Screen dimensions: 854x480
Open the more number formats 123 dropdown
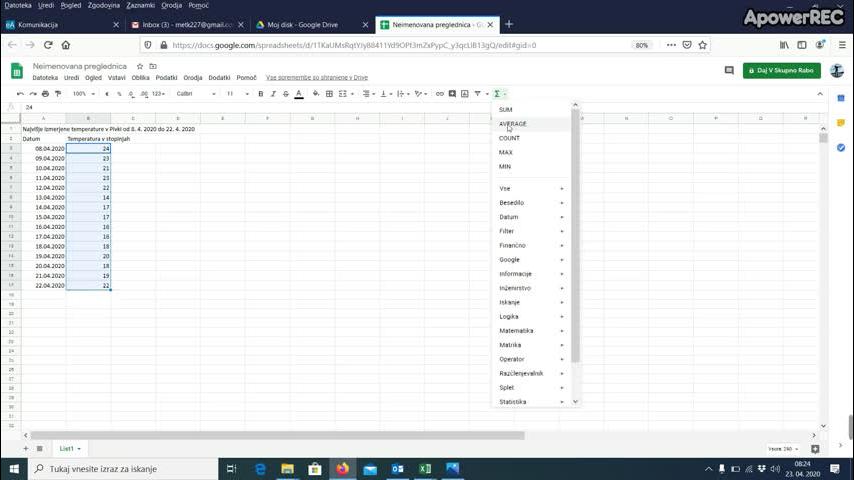158,94
